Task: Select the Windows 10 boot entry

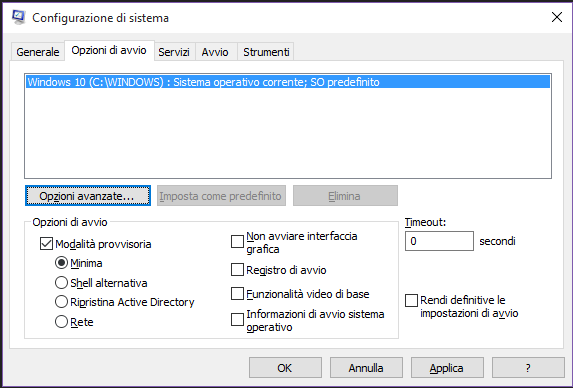Action: tap(288, 82)
